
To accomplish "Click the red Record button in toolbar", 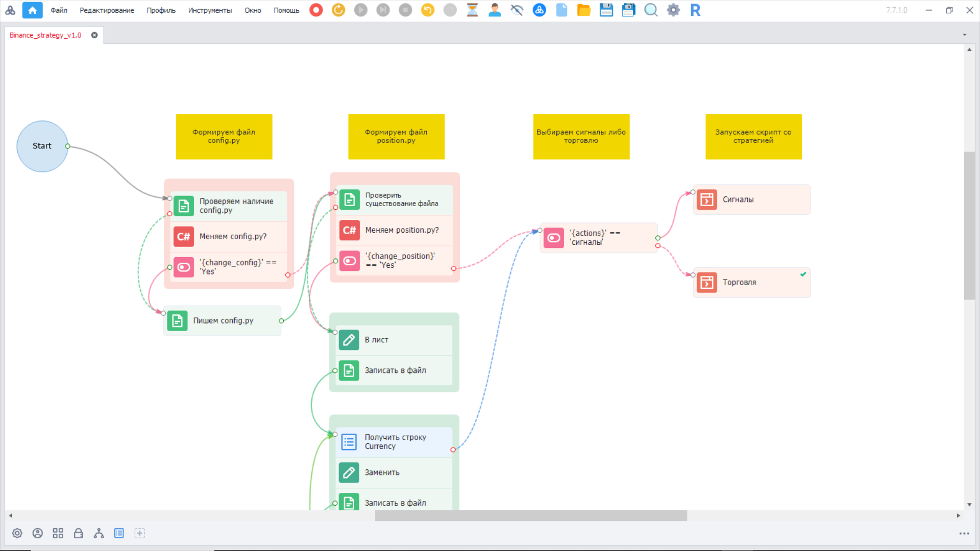I will pyautogui.click(x=316, y=10).
